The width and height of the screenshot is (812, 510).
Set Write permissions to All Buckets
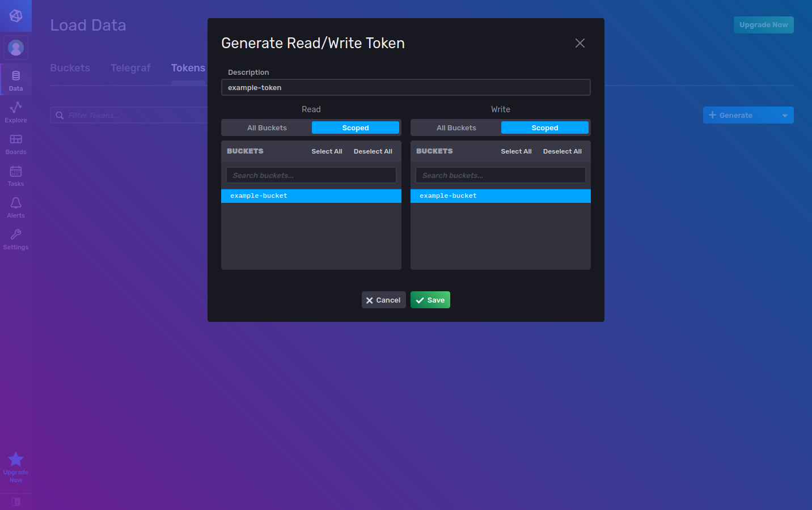pyautogui.click(x=456, y=127)
